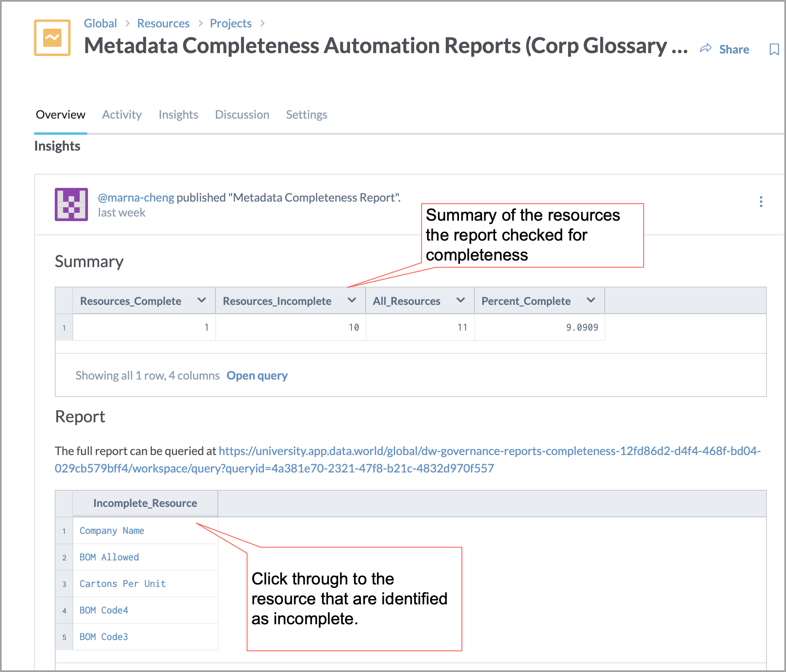Screen dimensions: 786x672
Task: Select the Insights tab
Action: (x=178, y=114)
